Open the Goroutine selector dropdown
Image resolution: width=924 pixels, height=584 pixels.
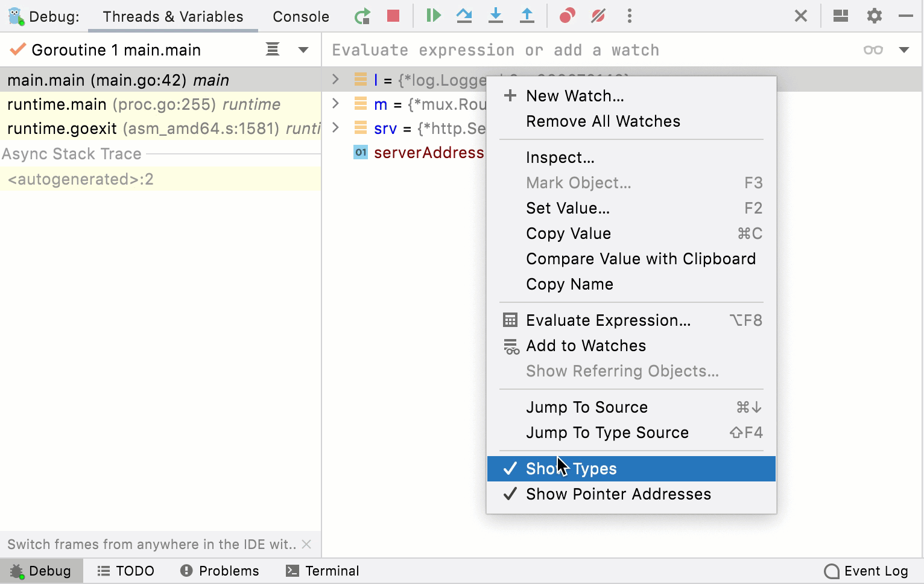coord(303,49)
